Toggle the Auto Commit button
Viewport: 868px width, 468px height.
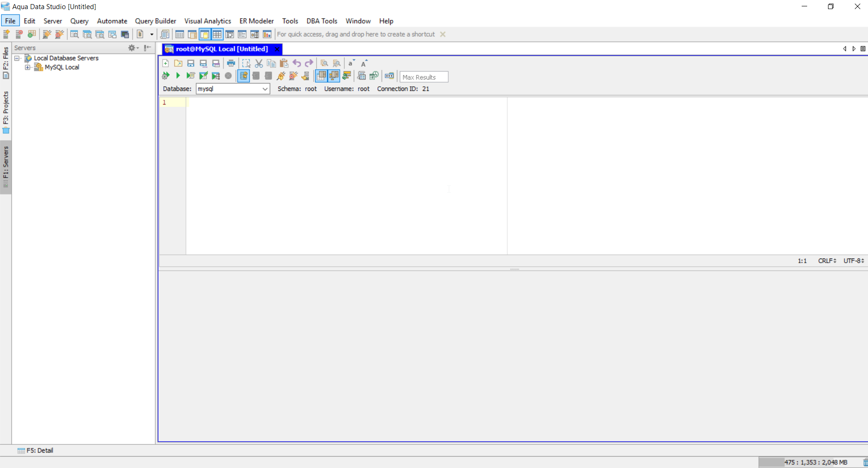click(243, 76)
